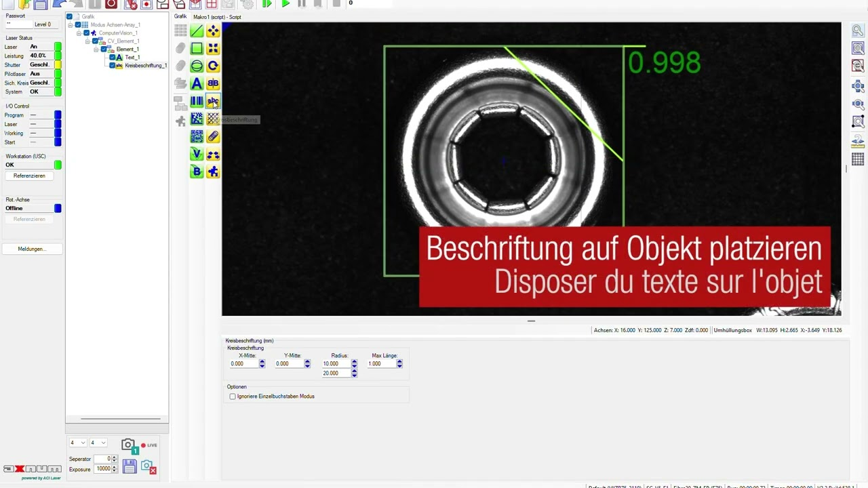This screenshot has width=868, height=488.
Task: Click the camera snapshot icon
Action: 128,445
